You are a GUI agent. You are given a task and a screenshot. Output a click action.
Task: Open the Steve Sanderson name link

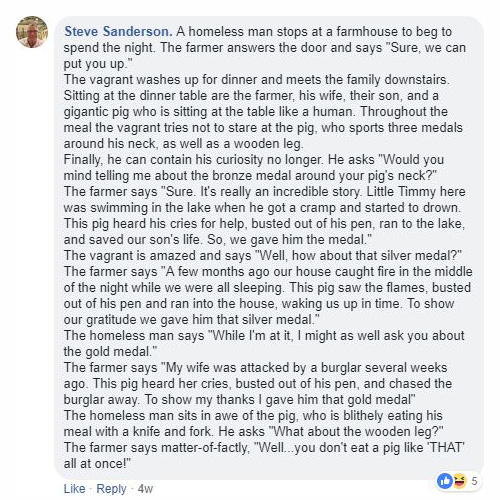click(118, 31)
